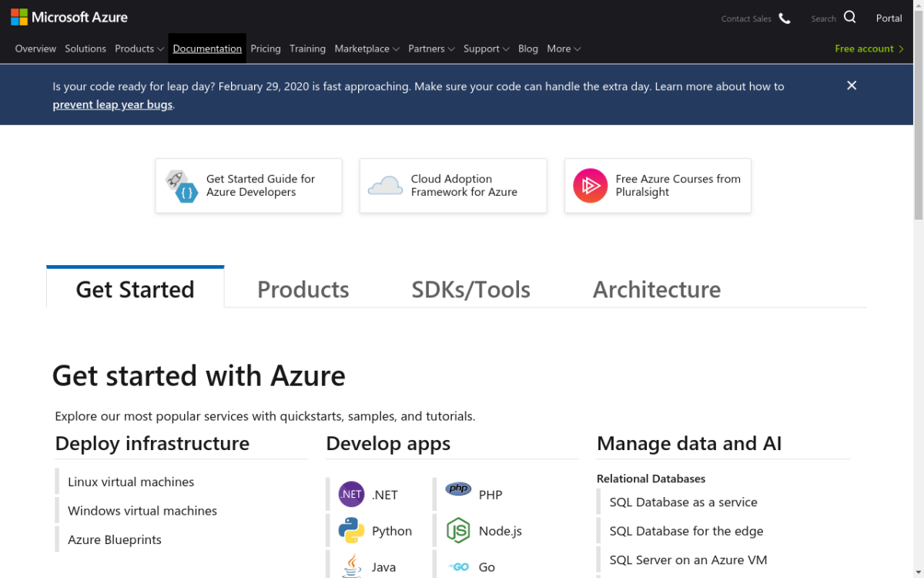Click the Python logo icon
Image resolution: width=924 pixels, height=578 pixels.
(x=351, y=530)
